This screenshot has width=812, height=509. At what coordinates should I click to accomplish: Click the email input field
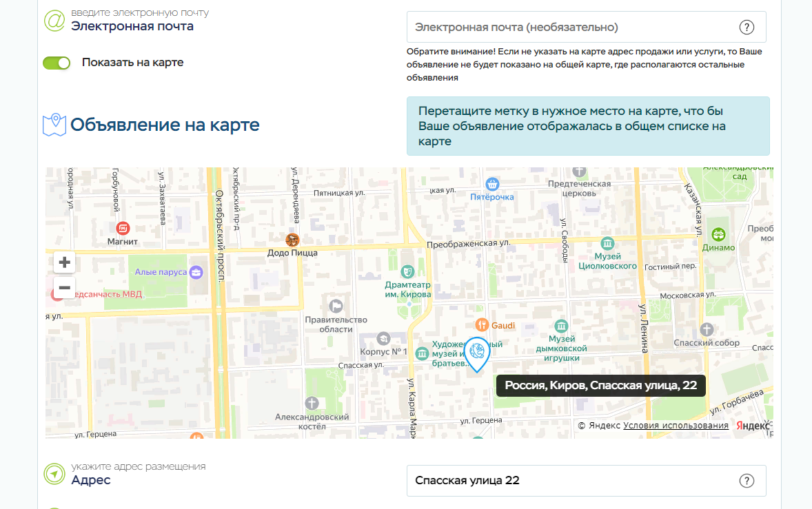coord(572,28)
